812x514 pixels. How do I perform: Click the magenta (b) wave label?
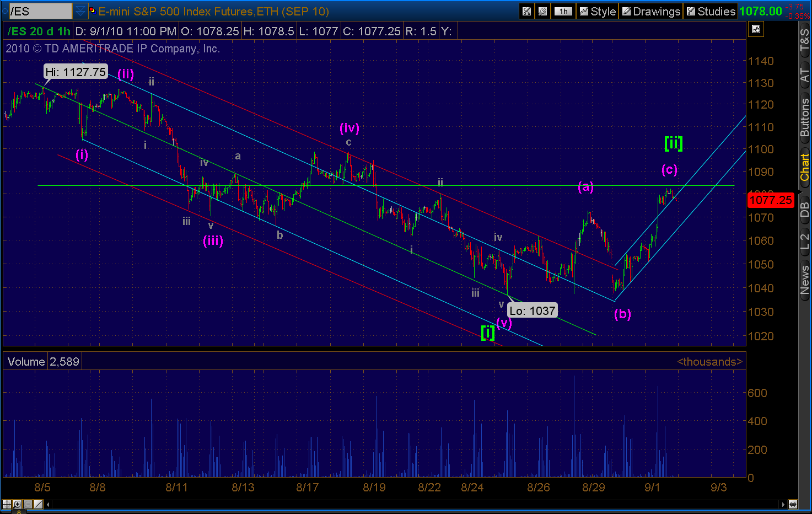pyautogui.click(x=622, y=314)
